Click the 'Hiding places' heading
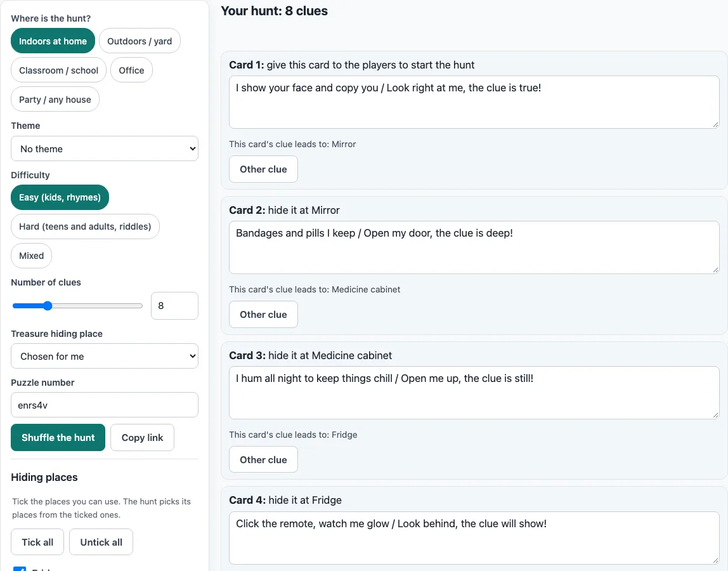 pos(44,477)
